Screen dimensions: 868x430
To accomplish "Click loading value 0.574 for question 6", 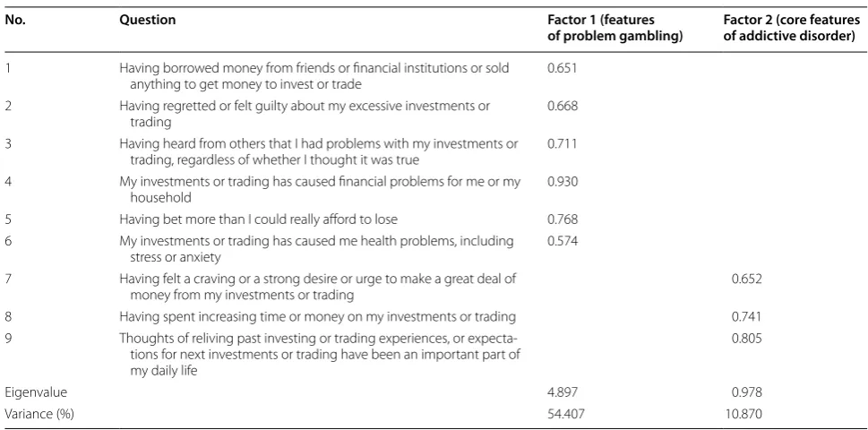I will (x=563, y=241).
